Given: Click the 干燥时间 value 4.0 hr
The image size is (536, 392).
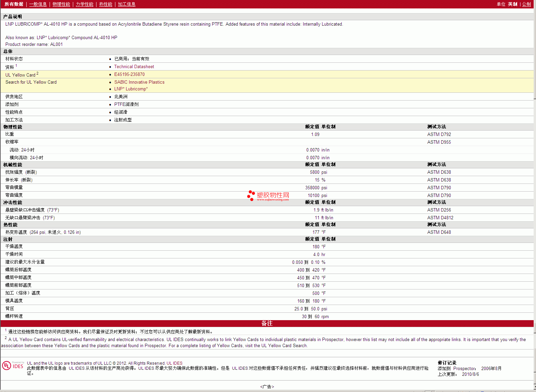Looking at the screenshot, I should [x=319, y=255].
